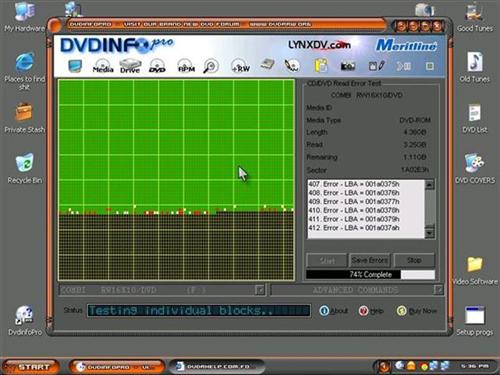Open the clipboard copy toolbar icon
500x375 pixels.
point(321,65)
